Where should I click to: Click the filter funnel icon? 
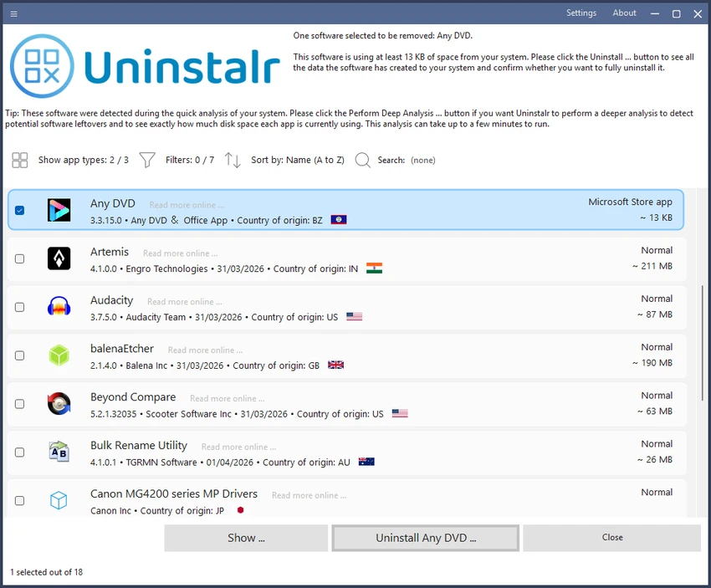click(147, 160)
